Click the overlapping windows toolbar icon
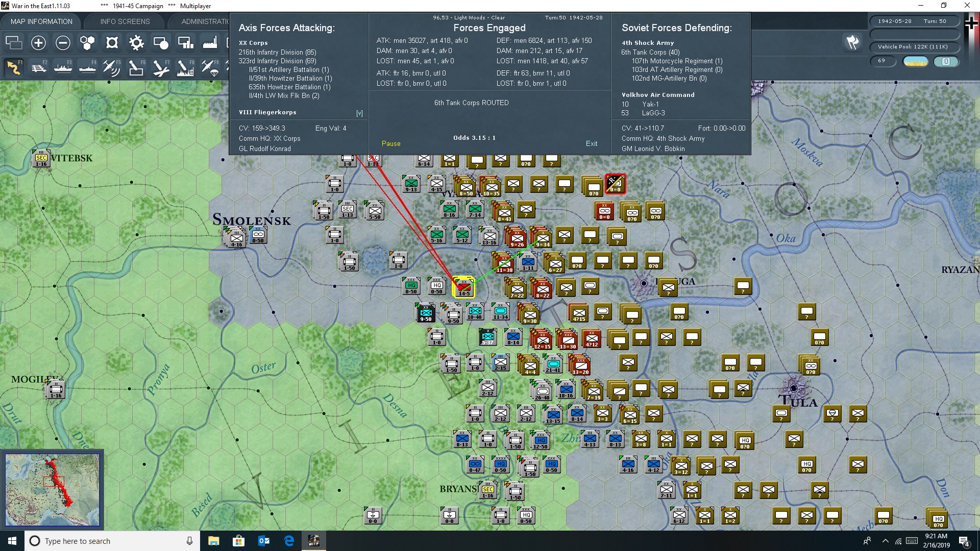The image size is (980, 551). coord(14,43)
